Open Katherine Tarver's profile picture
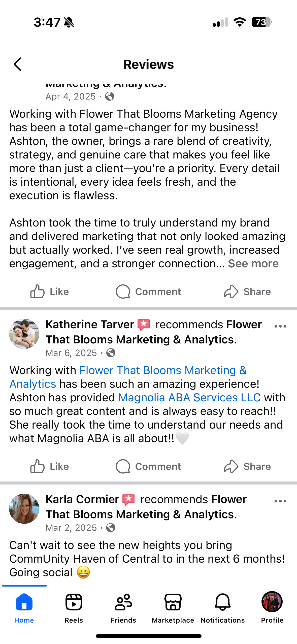297x644 pixels. point(24,334)
